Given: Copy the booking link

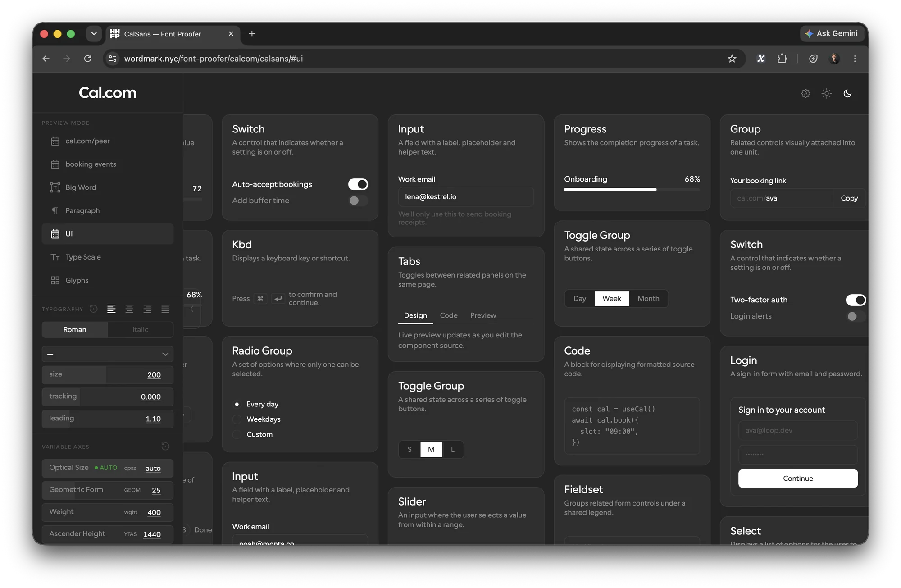Looking at the screenshot, I should tap(849, 198).
